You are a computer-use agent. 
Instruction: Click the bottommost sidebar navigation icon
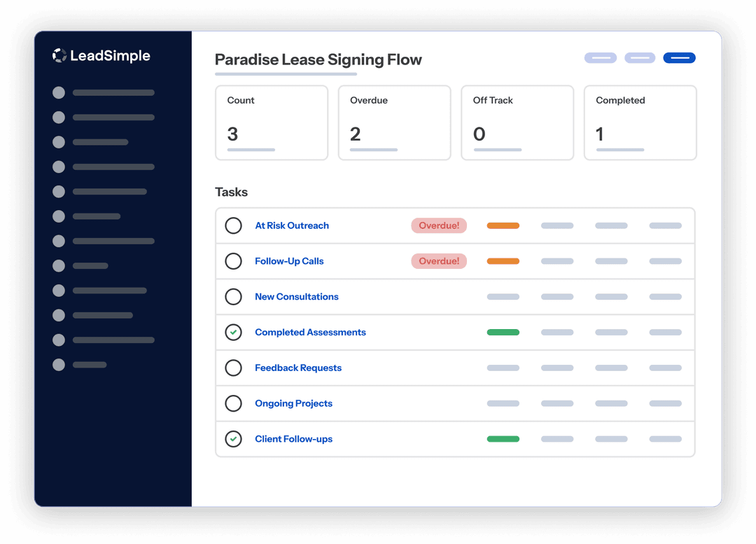click(x=59, y=365)
